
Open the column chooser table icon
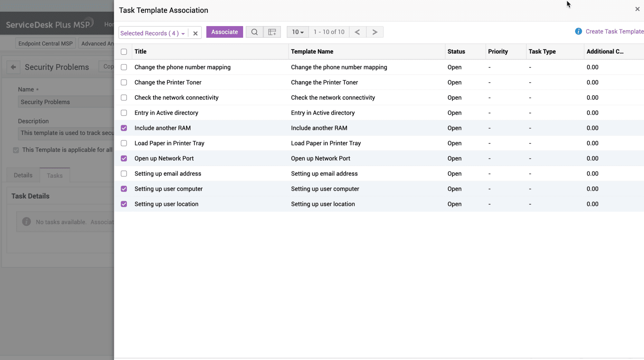click(272, 32)
